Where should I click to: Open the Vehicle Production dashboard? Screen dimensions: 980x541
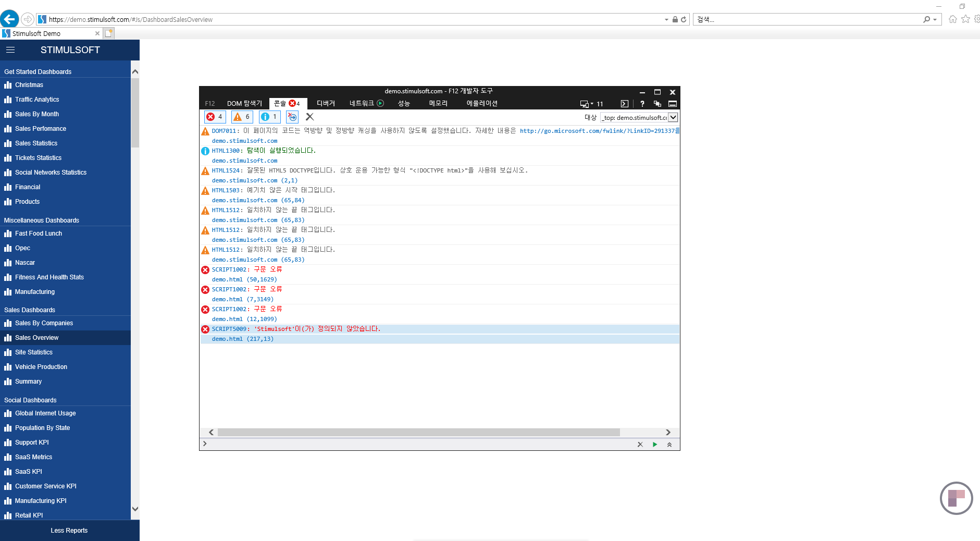(x=65, y=367)
